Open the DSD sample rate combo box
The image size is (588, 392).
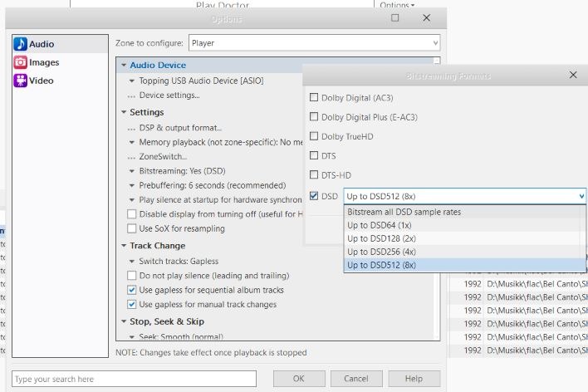click(464, 196)
